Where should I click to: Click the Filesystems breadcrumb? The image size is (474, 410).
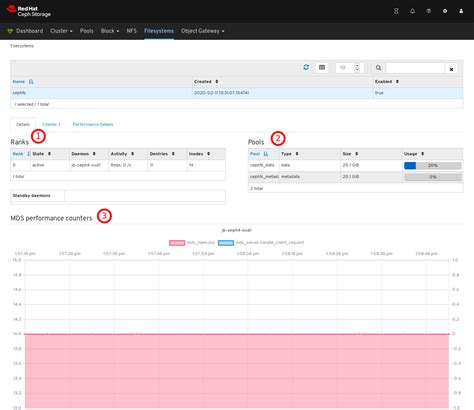[22, 46]
